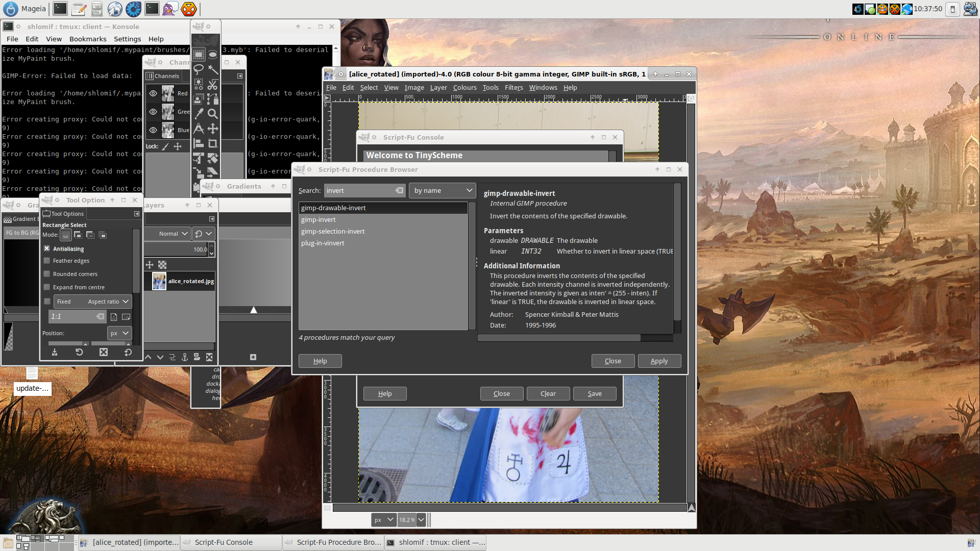Toggle visibility of Blue channel

(x=153, y=130)
